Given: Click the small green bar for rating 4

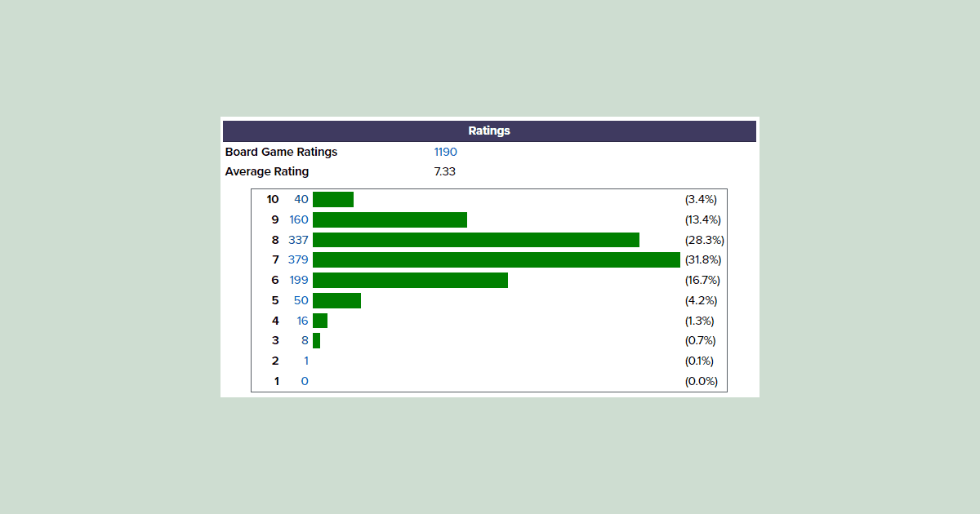Looking at the screenshot, I should tap(320, 321).
